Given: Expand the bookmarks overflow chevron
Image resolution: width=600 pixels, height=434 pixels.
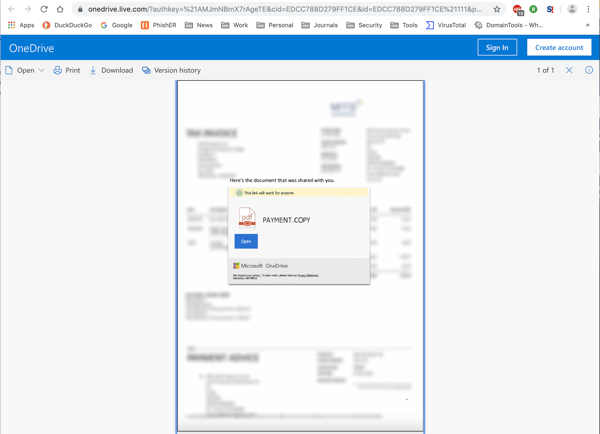Looking at the screenshot, I should coord(587,25).
